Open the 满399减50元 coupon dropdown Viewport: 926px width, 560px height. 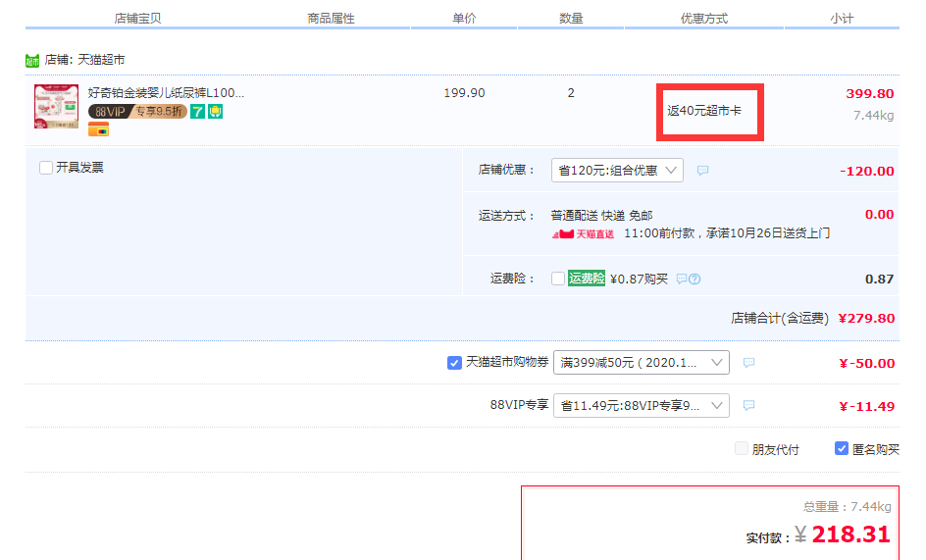(x=641, y=363)
